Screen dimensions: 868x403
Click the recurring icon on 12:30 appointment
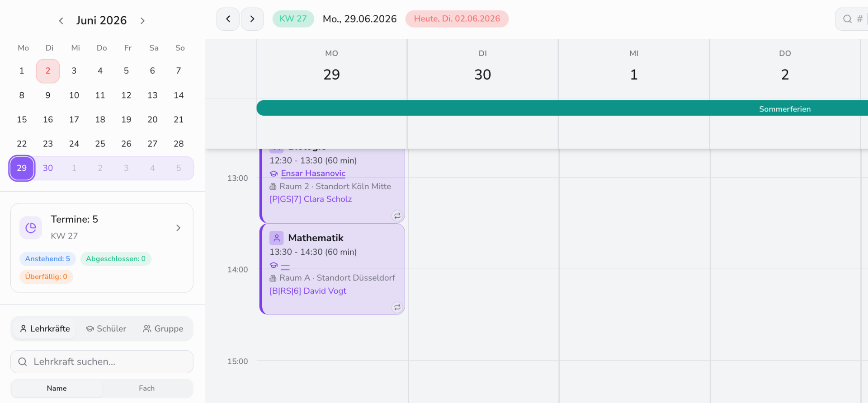coord(397,216)
